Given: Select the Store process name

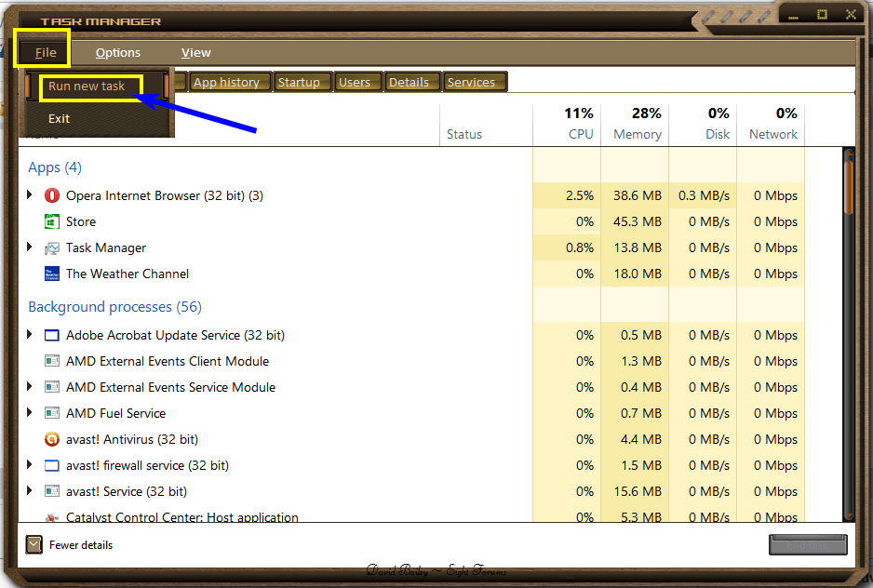Looking at the screenshot, I should [x=81, y=221].
